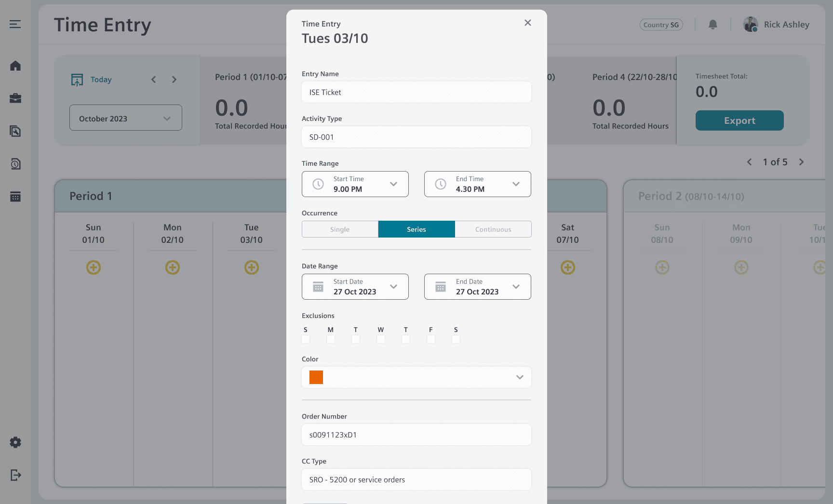
Task: Expand the Start Time dropdown
Action: [394, 184]
